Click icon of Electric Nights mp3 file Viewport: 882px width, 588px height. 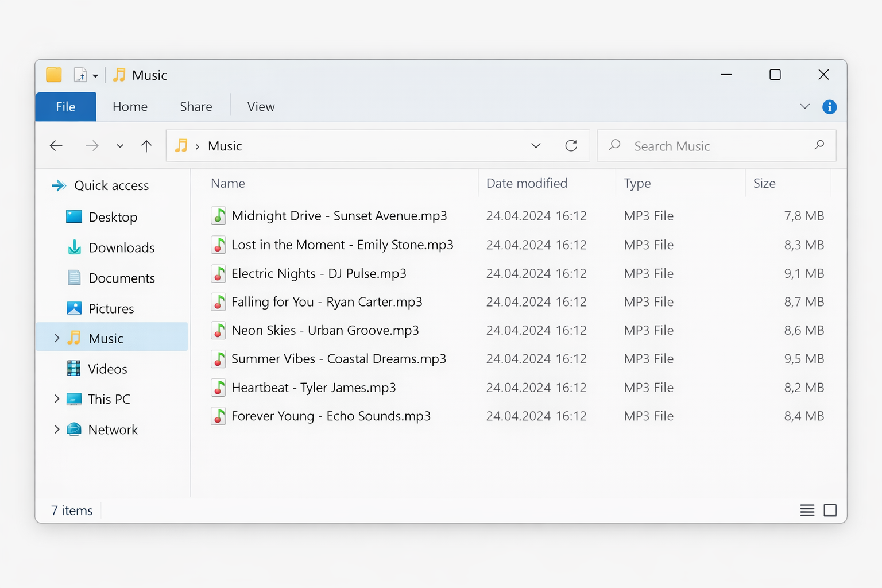point(218,273)
